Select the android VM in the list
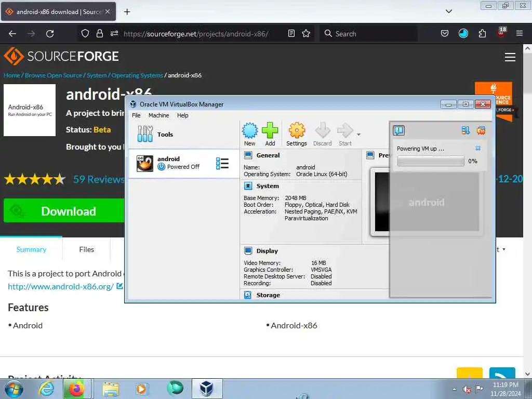Image resolution: width=532 pixels, height=399 pixels. [184, 164]
